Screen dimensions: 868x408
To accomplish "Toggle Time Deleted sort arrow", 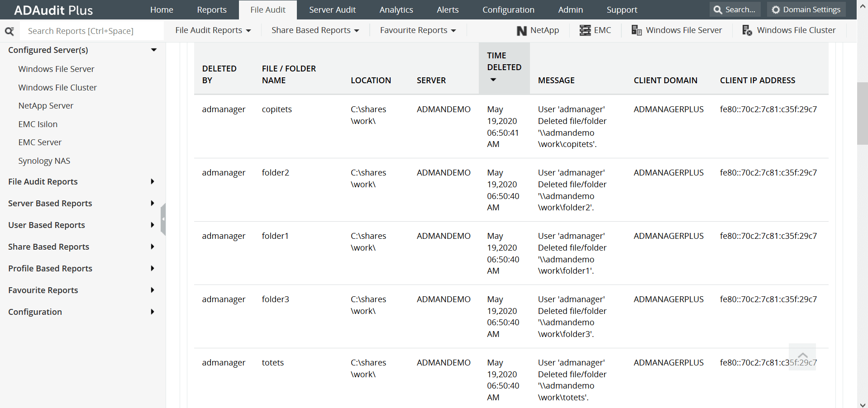I will point(493,80).
